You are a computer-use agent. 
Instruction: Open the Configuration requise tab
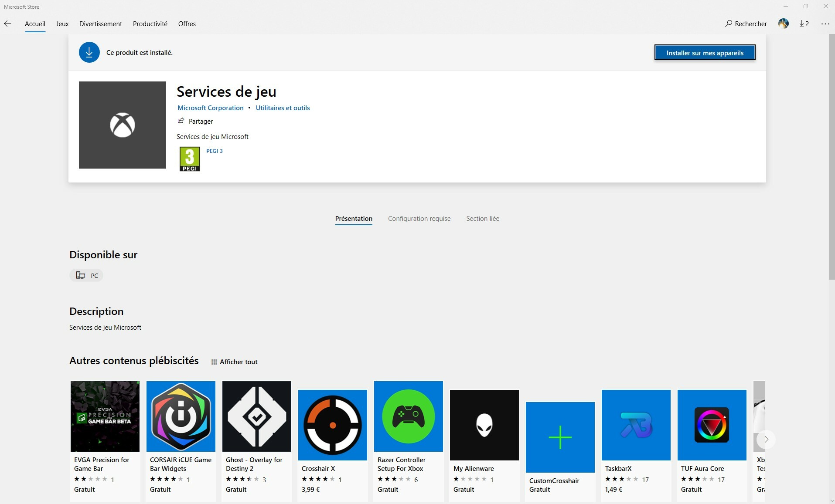point(419,219)
